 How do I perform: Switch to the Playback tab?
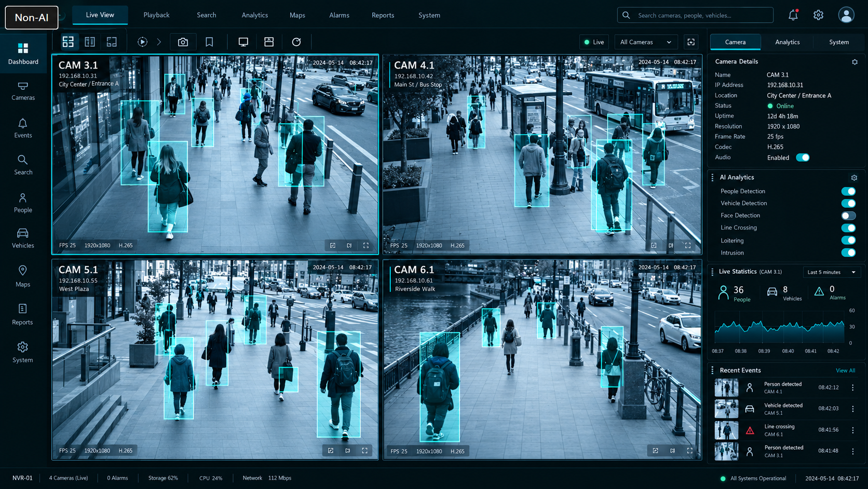point(156,15)
